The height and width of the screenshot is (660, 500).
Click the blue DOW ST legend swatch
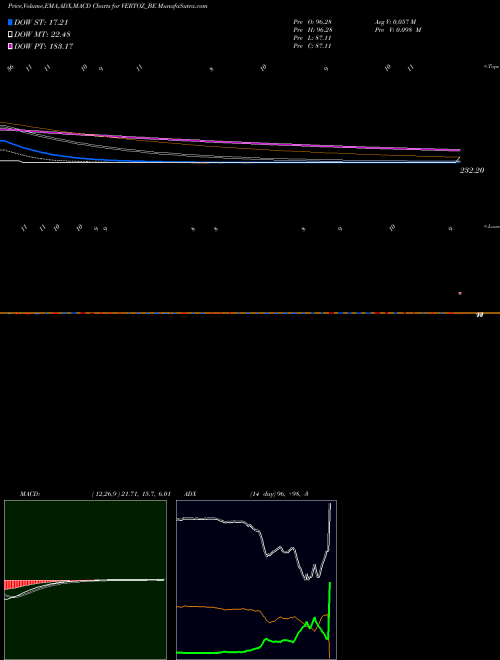pyautogui.click(x=10, y=22)
